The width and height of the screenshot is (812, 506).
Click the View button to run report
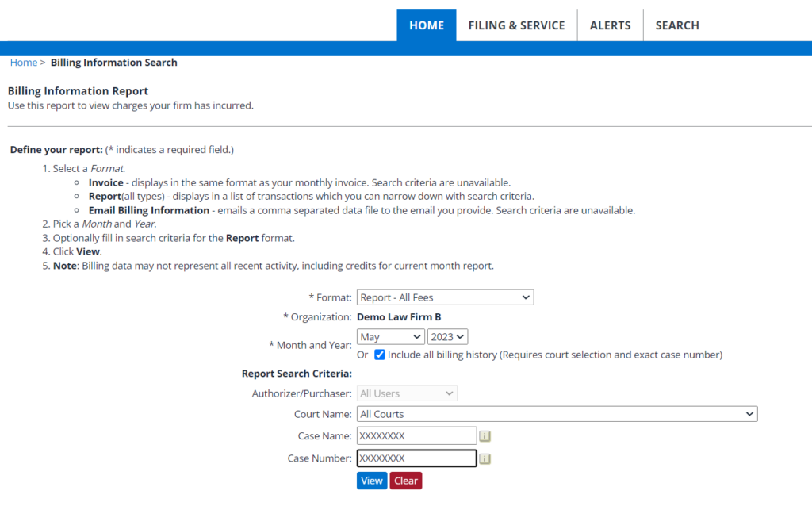pos(371,480)
